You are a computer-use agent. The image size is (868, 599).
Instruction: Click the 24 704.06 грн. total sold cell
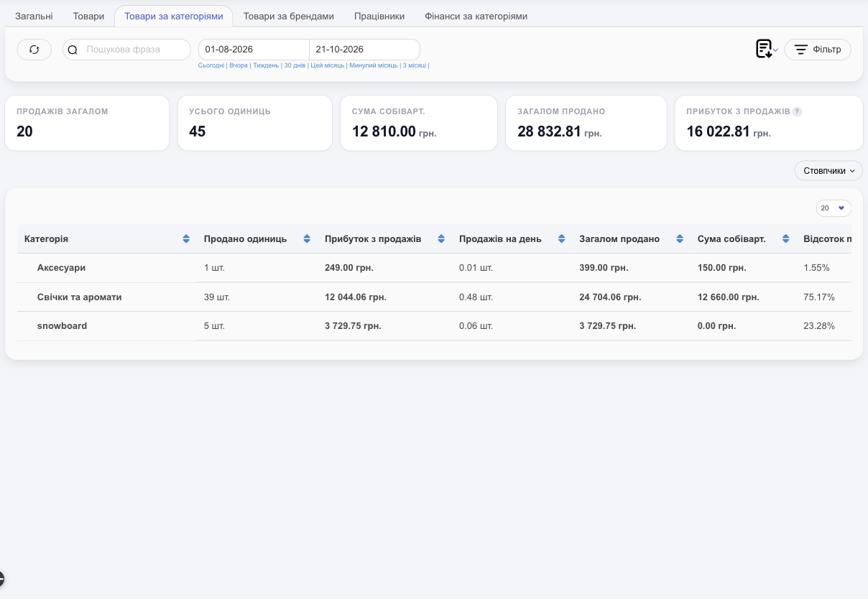tap(610, 297)
